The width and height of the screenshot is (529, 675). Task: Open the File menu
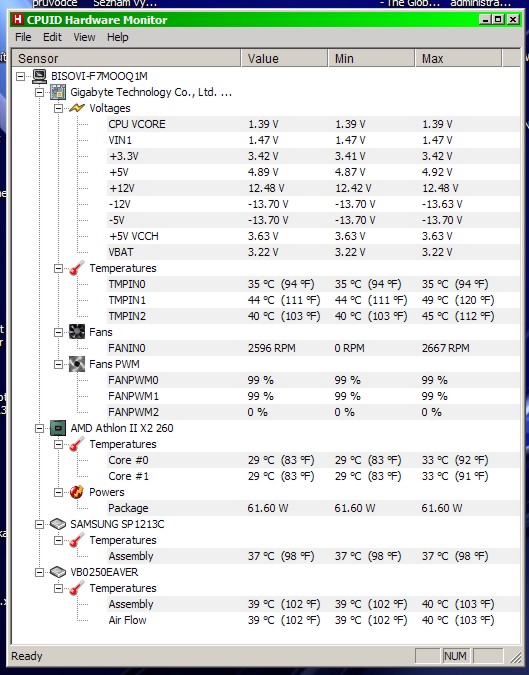23,37
